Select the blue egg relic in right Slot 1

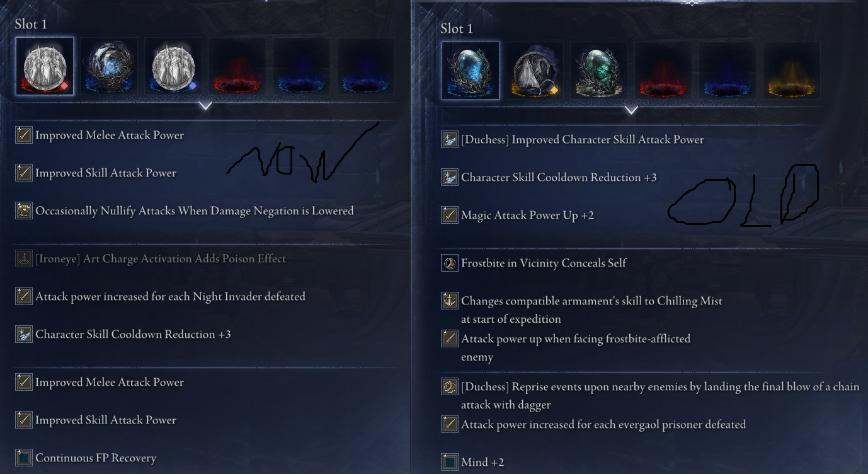click(x=471, y=71)
